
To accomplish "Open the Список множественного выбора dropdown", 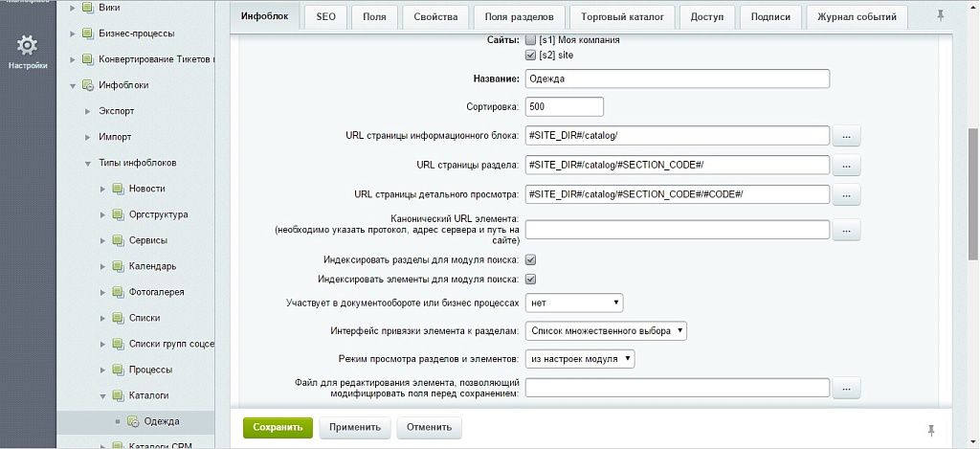I will click(x=607, y=331).
